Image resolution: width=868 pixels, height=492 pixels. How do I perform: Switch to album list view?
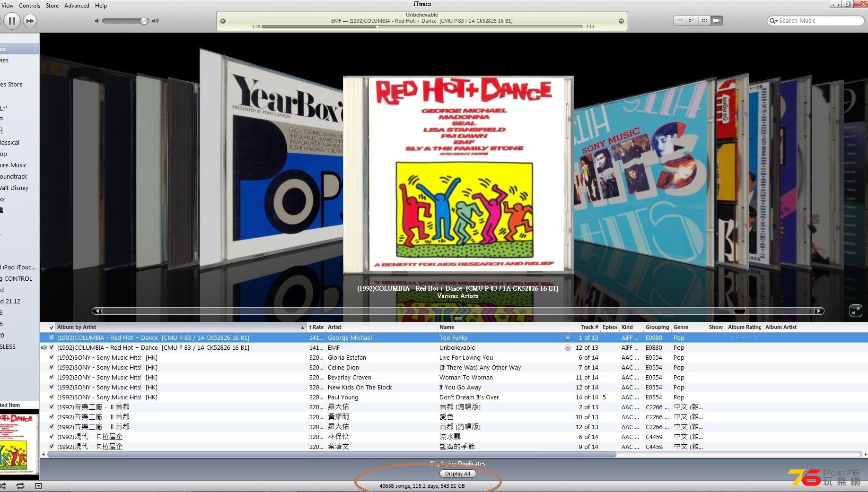pyautogui.click(x=692, y=21)
